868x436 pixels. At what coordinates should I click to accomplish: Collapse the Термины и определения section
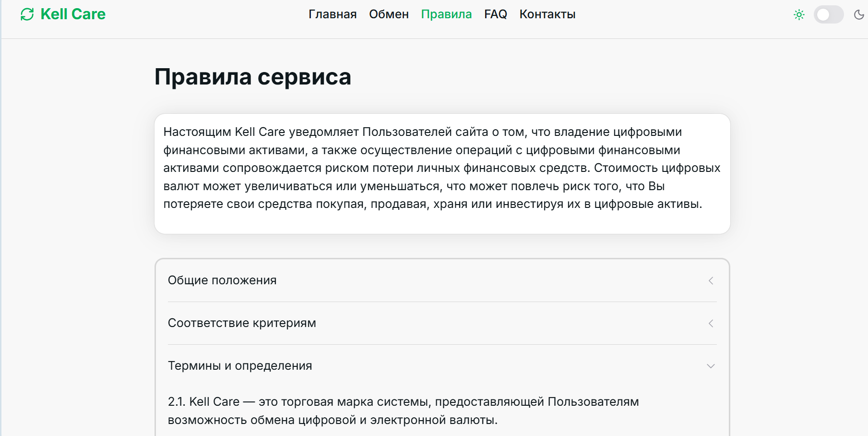442,366
